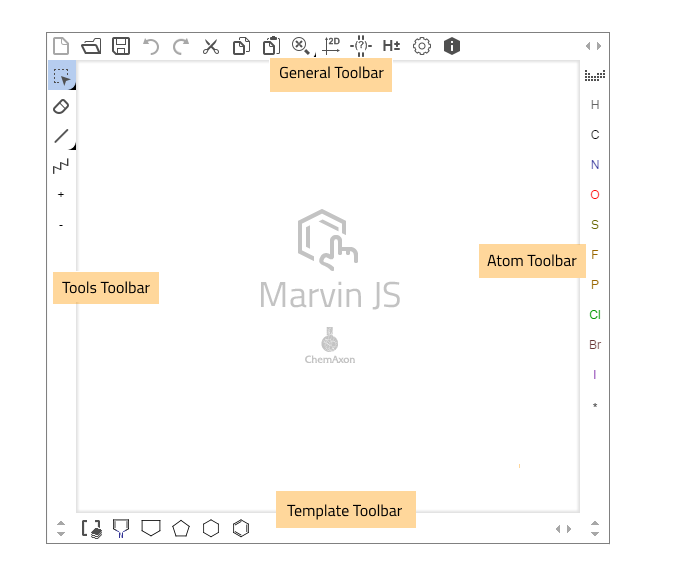This screenshot has height=567, width=673.
Task: Toggle explicit hydrogens with H± button
Action: tap(391, 46)
